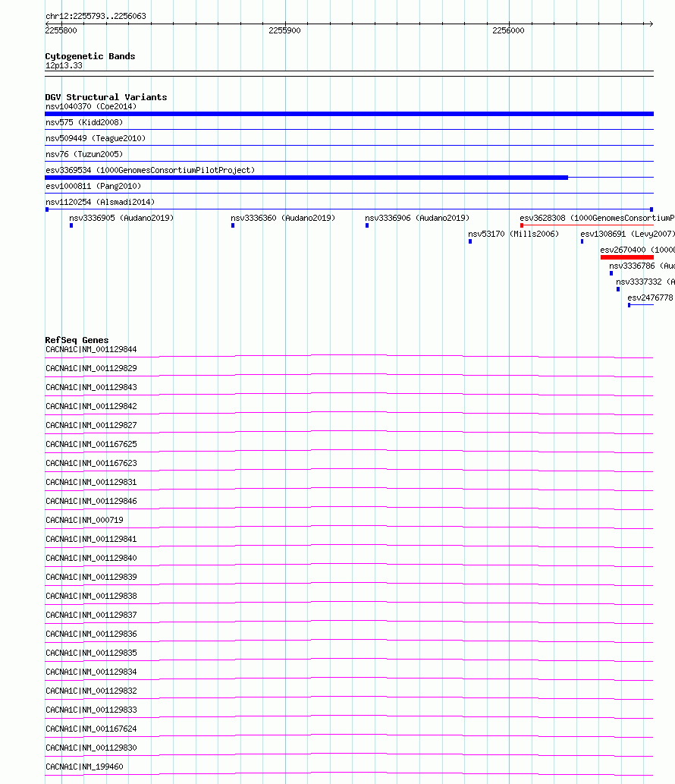This screenshot has width=675, height=784.
Task: Click the blue marker under nsv3337332
Action: pos(618,289)
